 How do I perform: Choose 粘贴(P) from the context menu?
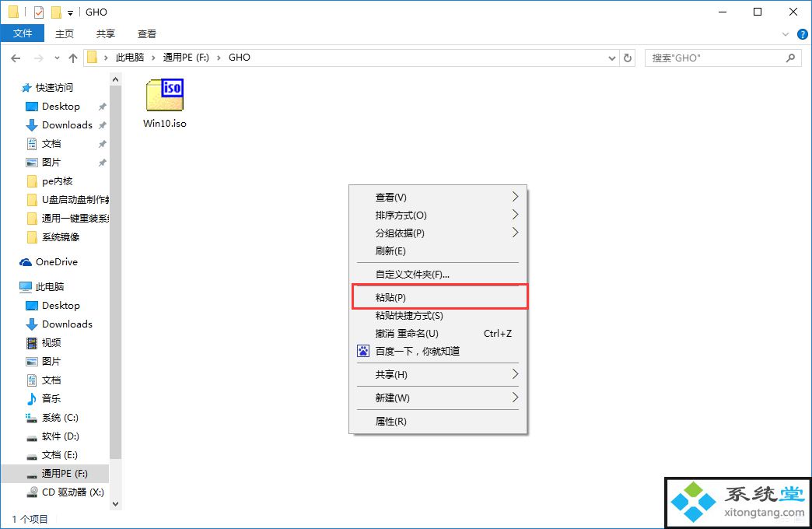tap(439, 297)
